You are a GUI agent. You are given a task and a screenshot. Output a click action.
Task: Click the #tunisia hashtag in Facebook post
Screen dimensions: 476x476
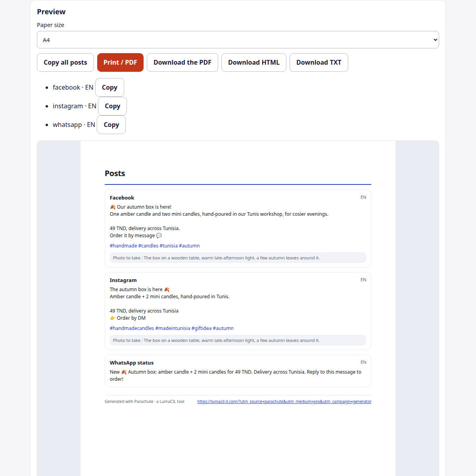click(x=169, y=246)
